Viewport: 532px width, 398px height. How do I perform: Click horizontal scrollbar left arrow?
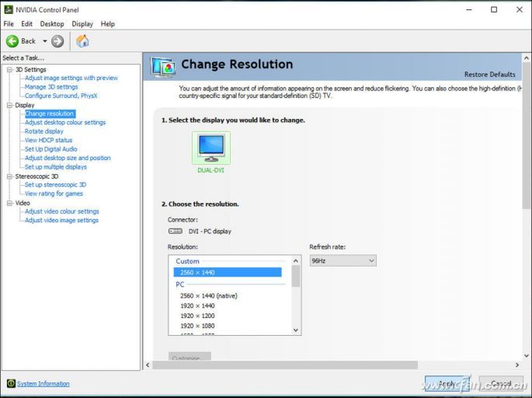point(148,365)
